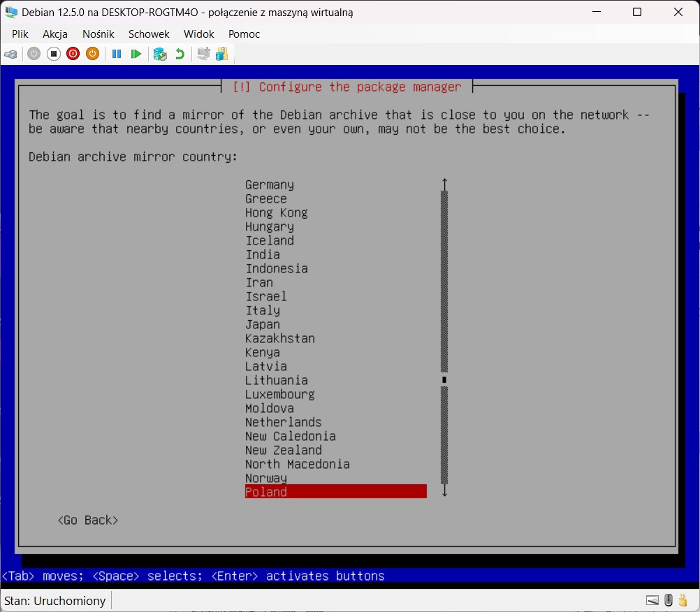Screen dimensions: 700x612
Task: Select Indonesia in the list
Action: [x=277, y=268]
